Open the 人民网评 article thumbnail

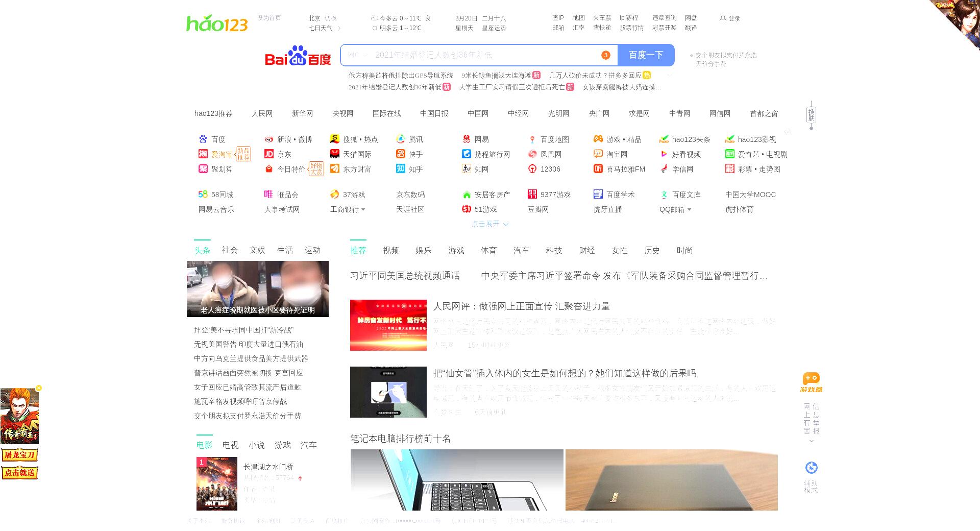click(388, 325)
